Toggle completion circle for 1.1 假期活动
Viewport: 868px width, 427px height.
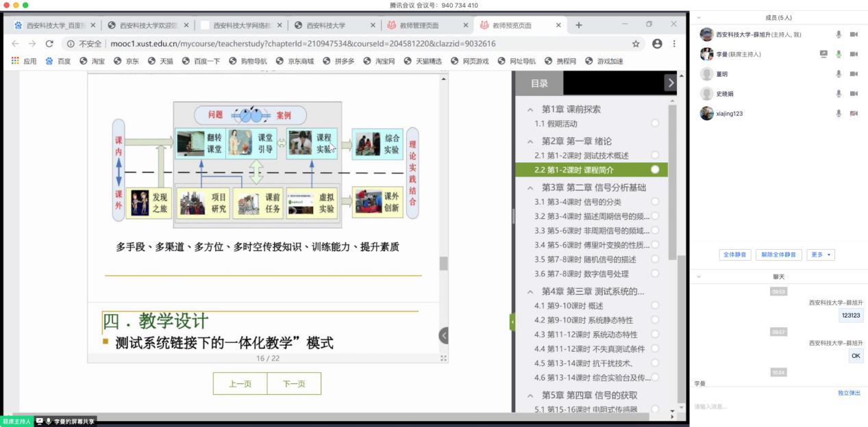[656, 124]
